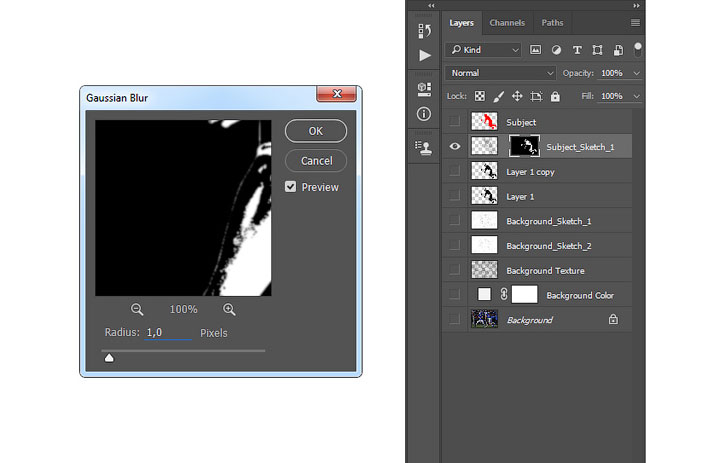This screenshot has width=725, height=463.
Task: Confirm Gaussian Blur with OK
Action: 316,131
